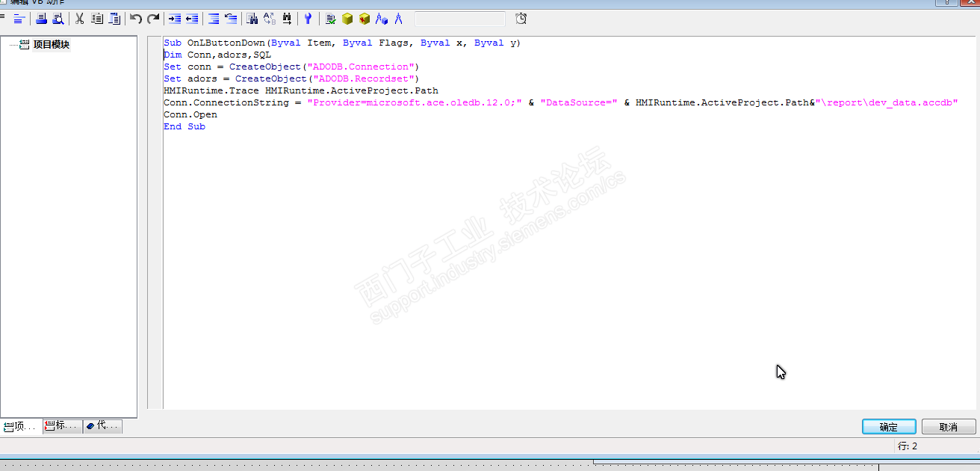Click the Set conn = CreateObject line

click(292, 67)
